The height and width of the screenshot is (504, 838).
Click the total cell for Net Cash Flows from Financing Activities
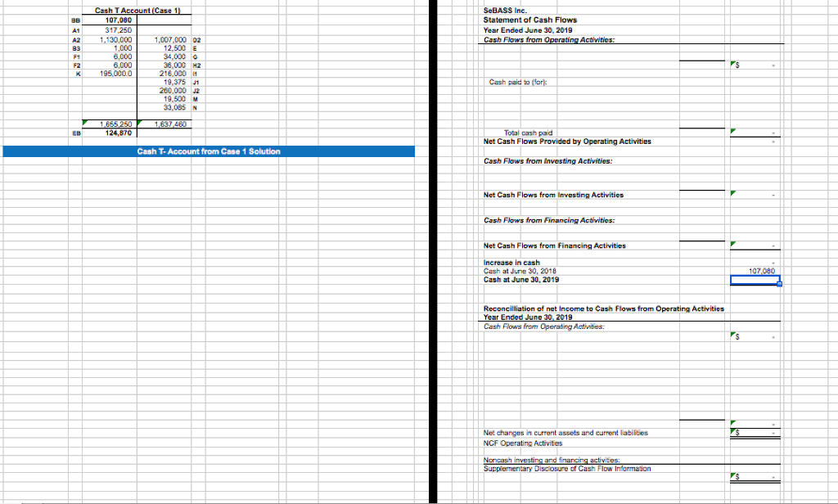[x=755, y=245]
